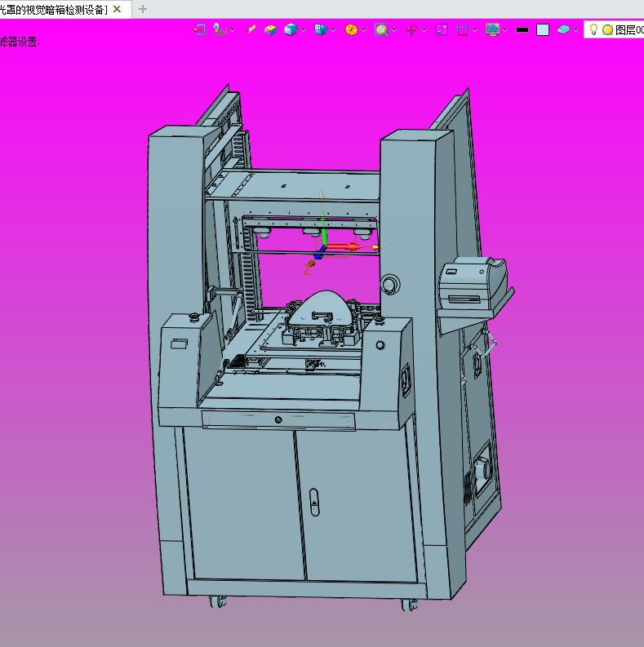Click the 滤器设置 prompt text
The width and height of the screenshot is (644, 647).
coord(19,42)
